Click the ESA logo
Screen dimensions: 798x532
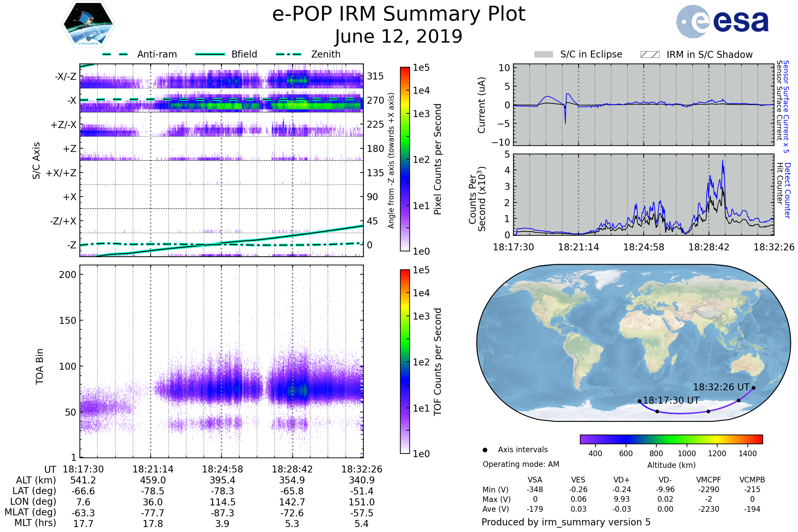pyautogui.click(x=722, y=21)
